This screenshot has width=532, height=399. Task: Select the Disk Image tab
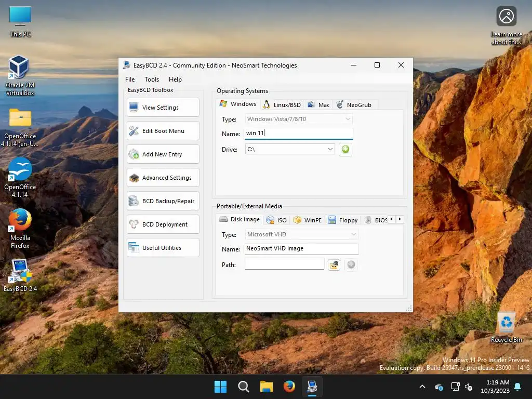[240, 219]
